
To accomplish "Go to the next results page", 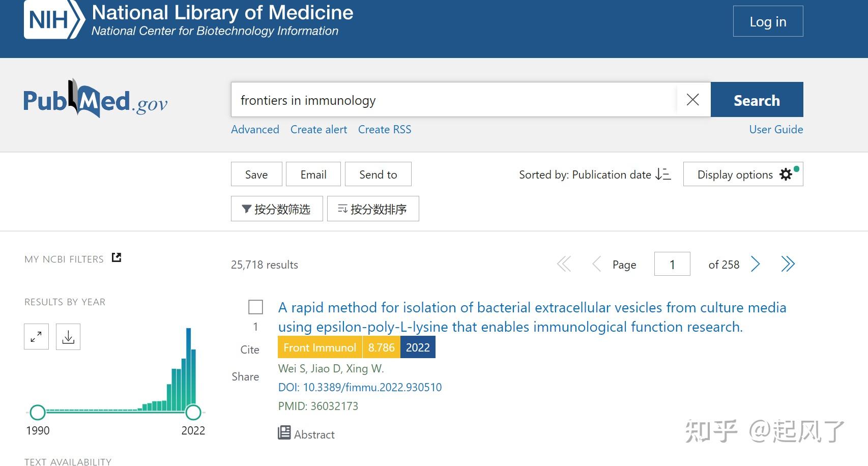I will (x=756, y=264).
